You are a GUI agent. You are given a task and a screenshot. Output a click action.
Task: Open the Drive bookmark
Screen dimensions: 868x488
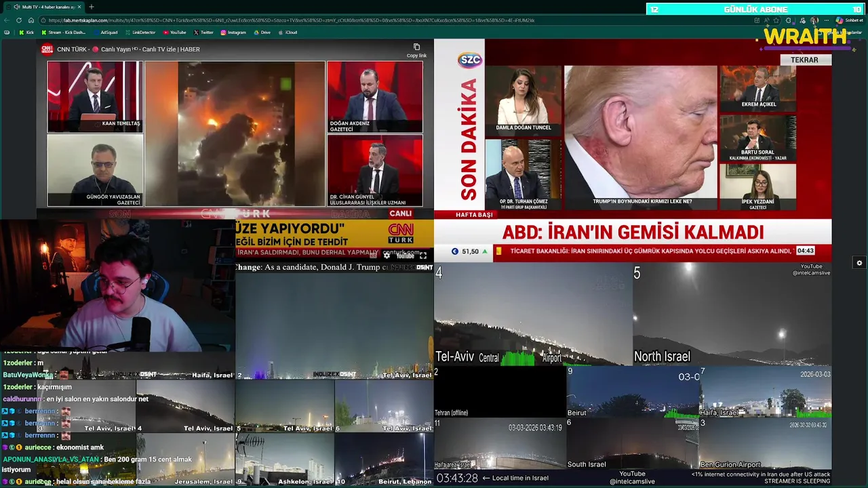pos(262,33)
